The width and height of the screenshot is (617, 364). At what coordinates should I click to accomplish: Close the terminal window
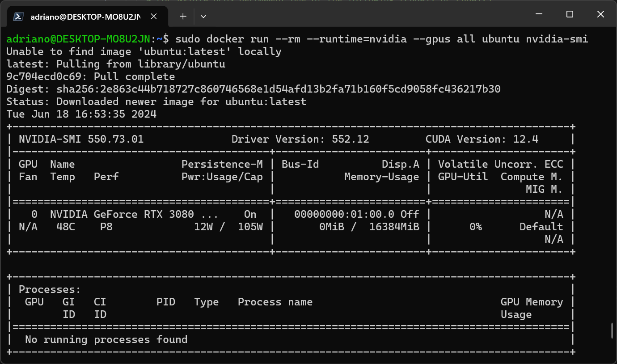tap(600, 14)
